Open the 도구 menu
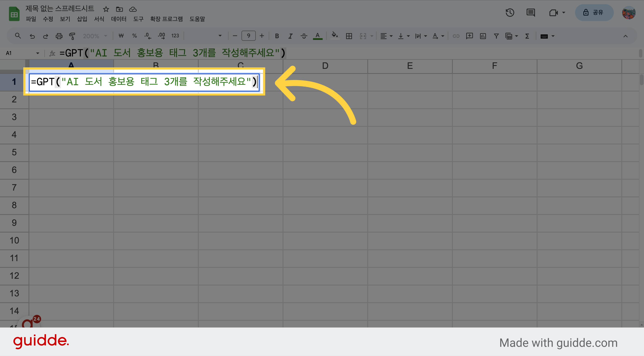 click(138, 19)
